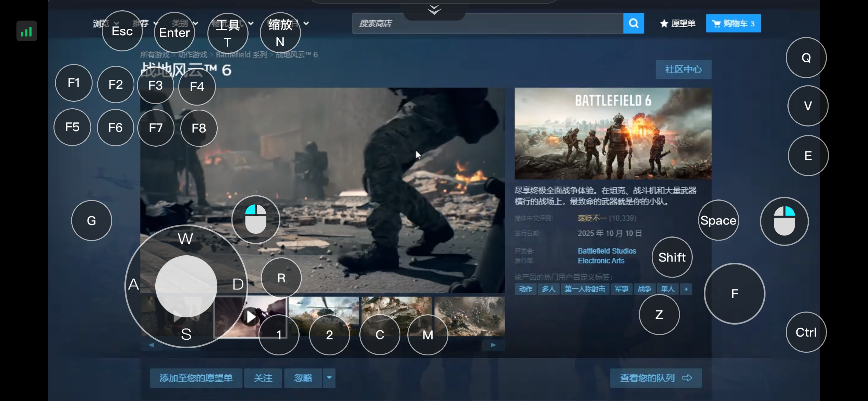Tap the right mouse click virtual button
Screen dimensions: 868x401
(x=784, y=221)
